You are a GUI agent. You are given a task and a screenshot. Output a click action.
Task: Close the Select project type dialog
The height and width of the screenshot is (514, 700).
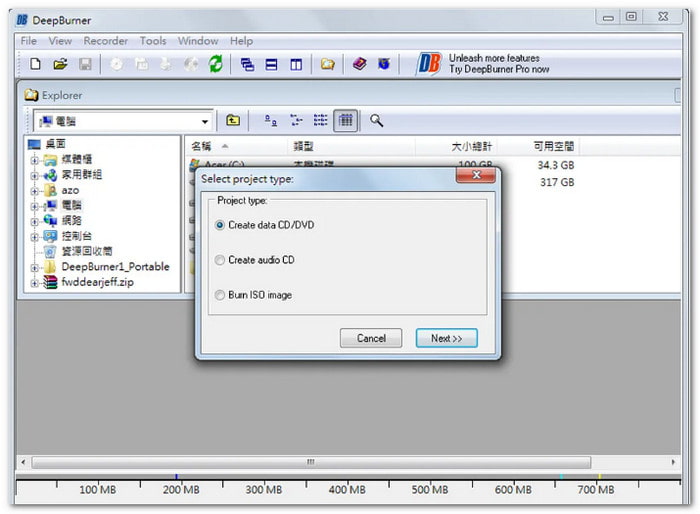tap(476, 175)
